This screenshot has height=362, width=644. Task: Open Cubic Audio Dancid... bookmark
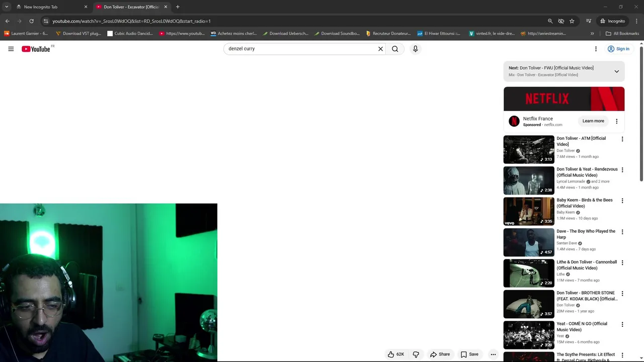130,34
